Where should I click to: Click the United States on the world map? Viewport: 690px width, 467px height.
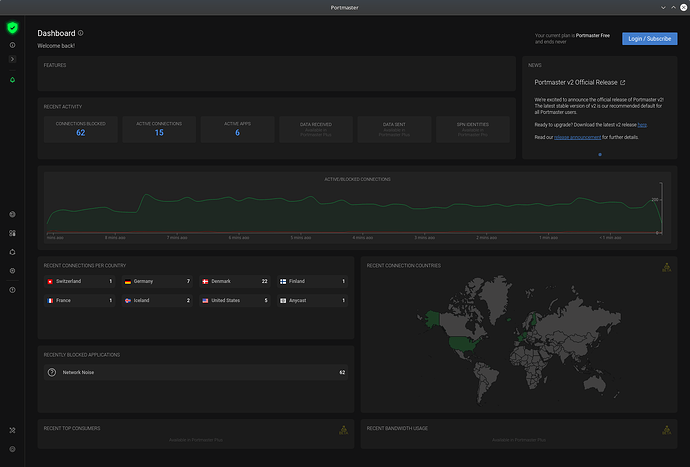[464, 343]
